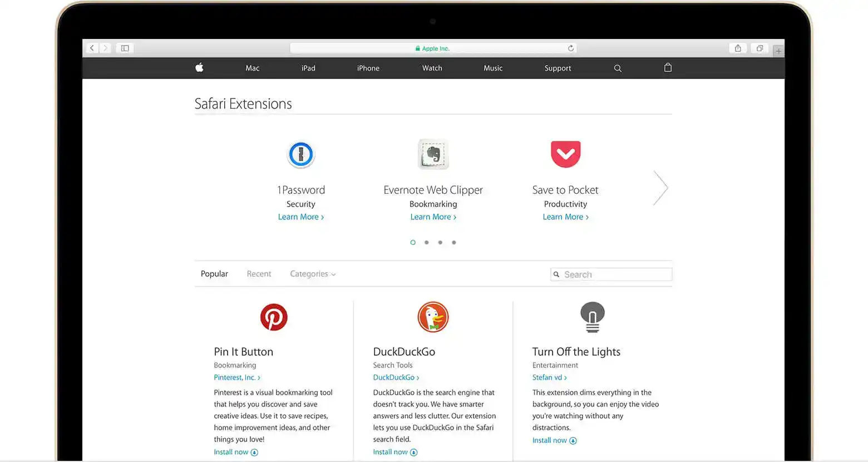
Task: Toggle the Safari sidebar button
Action: [x=125, y=48]
